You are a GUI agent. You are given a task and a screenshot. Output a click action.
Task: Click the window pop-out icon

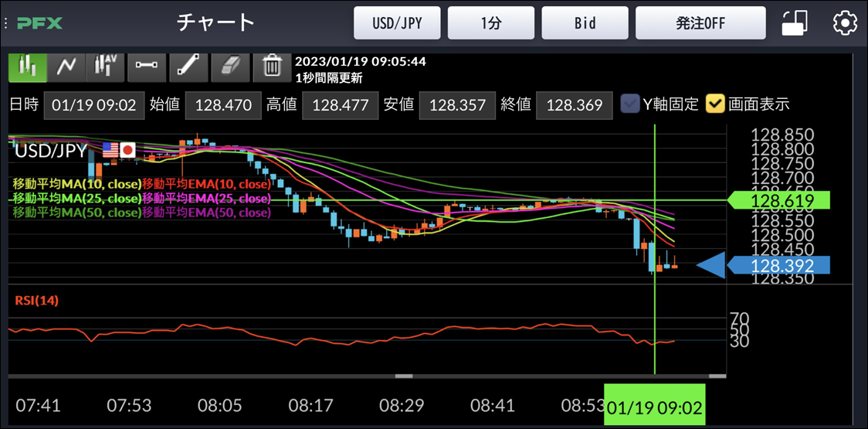pos(795,22)
